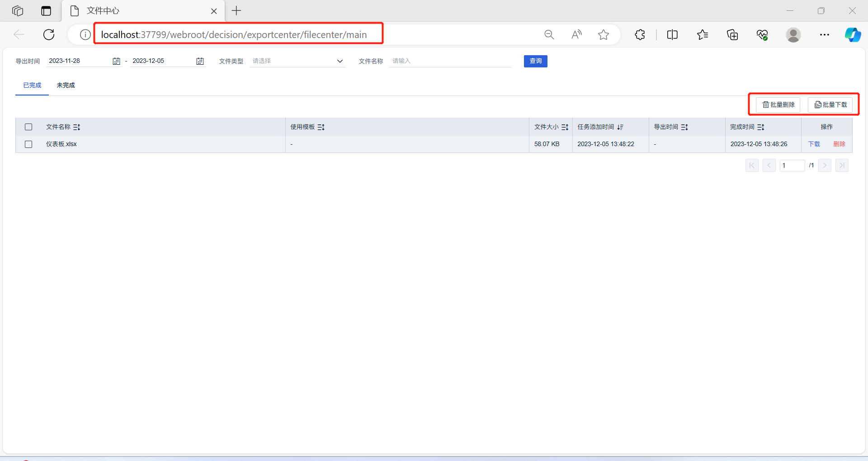
Task: Sort by 导出时间 column sort icon
Action: [684, 127]
